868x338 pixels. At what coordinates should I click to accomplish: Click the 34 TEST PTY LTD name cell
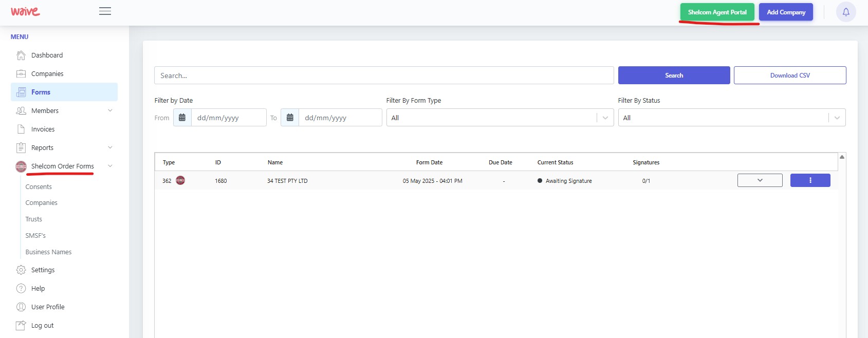(287, 181)
